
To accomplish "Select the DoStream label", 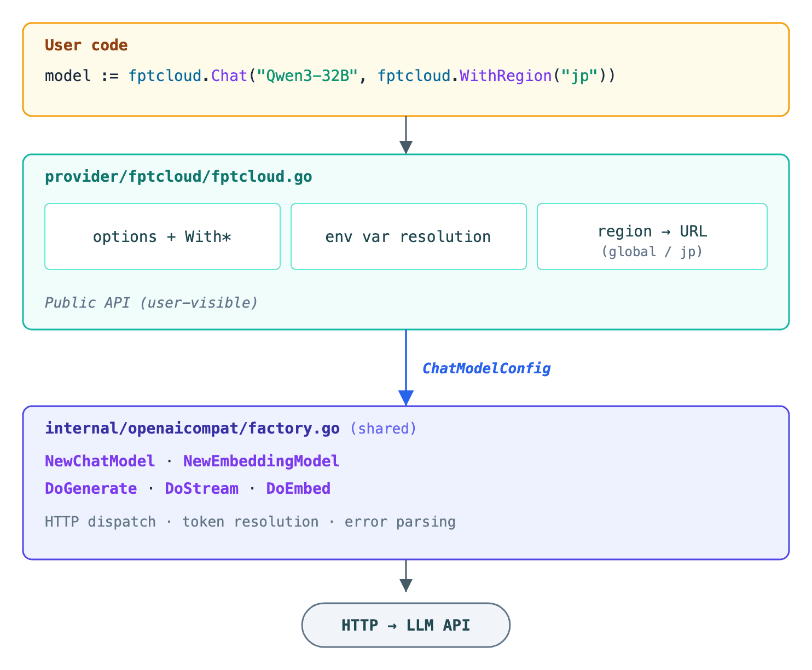I will tap(201, 488).
